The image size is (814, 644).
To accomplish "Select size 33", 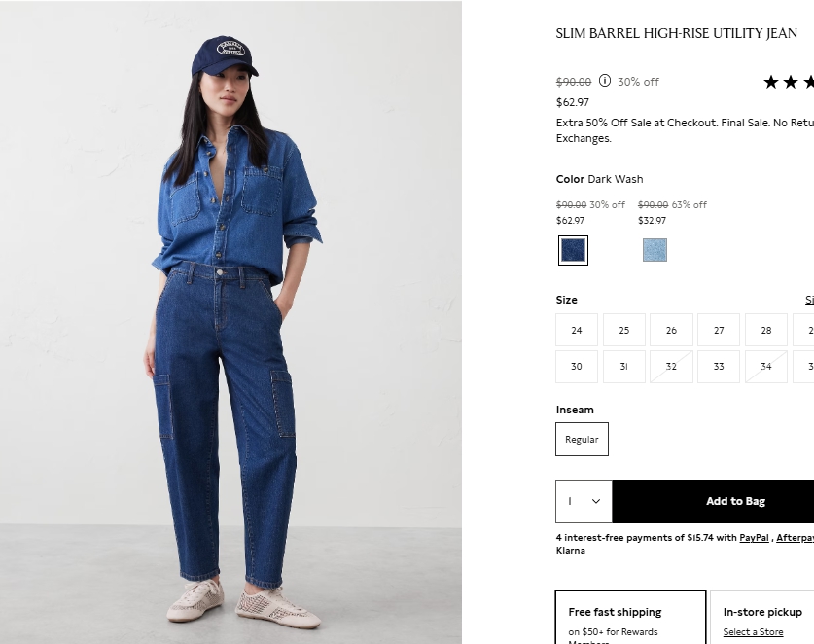I will tap(719, 367).
